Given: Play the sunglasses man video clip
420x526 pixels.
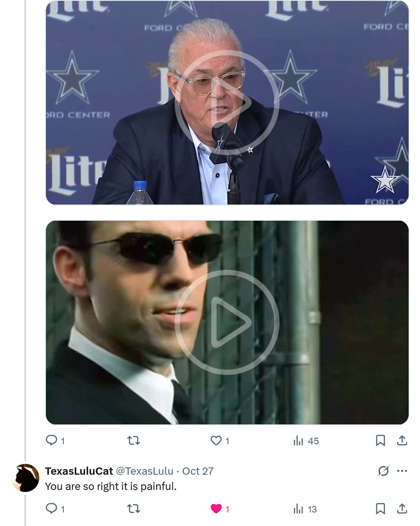Looking at the screenshot, I should coord(227,322).
